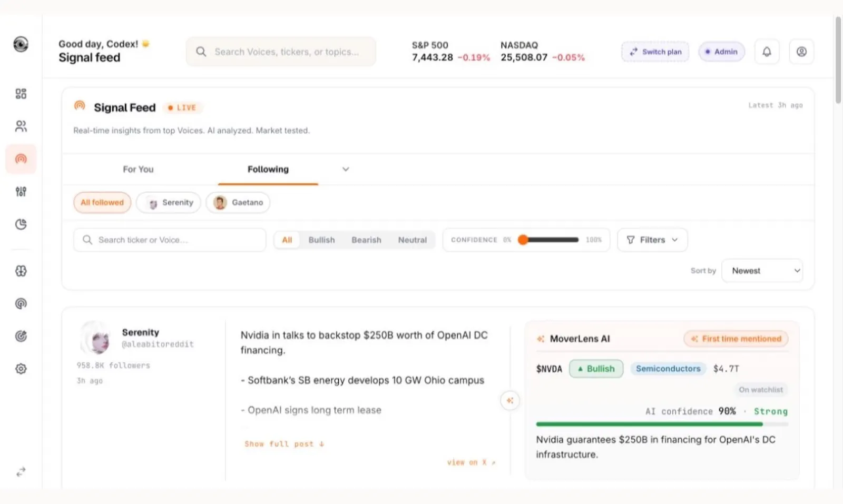Click the Switch plan button
The image size is (843, 504).
(x=655, y=52)
